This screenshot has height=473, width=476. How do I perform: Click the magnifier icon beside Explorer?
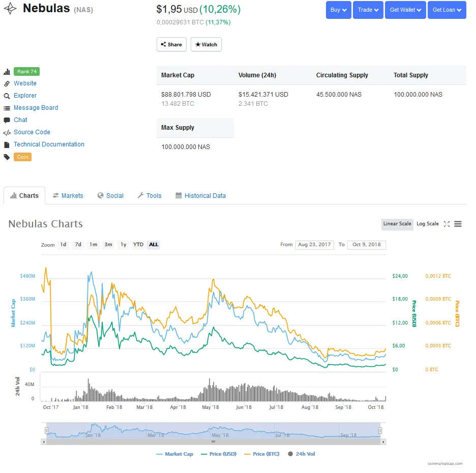tap(7, 96)
